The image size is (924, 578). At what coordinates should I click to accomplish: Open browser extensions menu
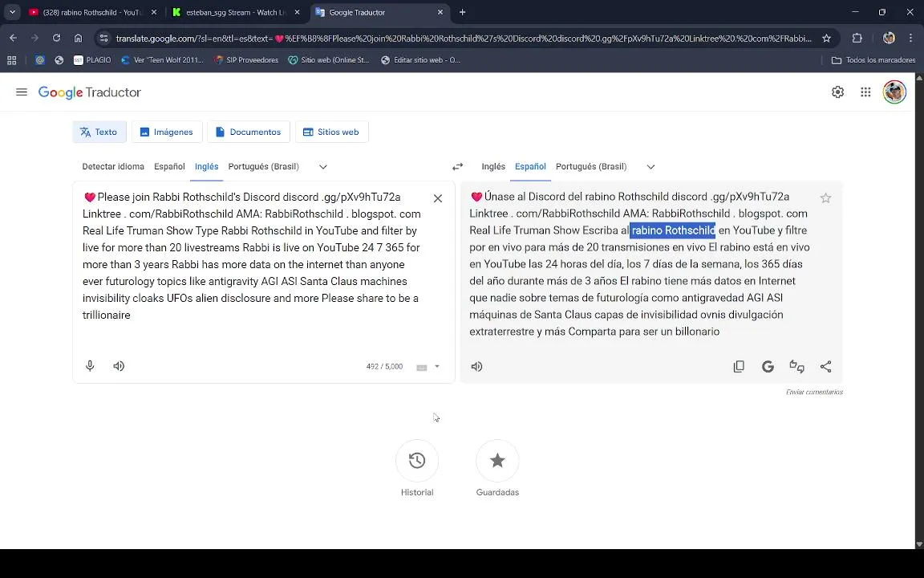pyautogui.click(x=857, y=39)
